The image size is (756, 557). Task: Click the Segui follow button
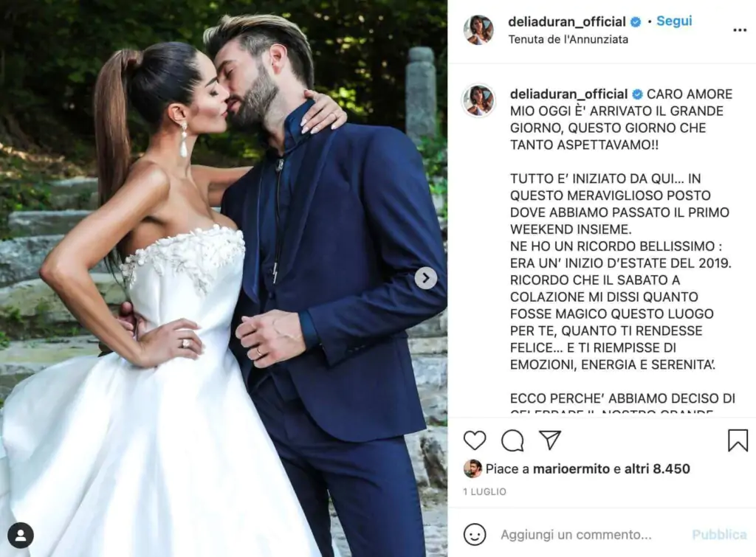coord(674,21)
